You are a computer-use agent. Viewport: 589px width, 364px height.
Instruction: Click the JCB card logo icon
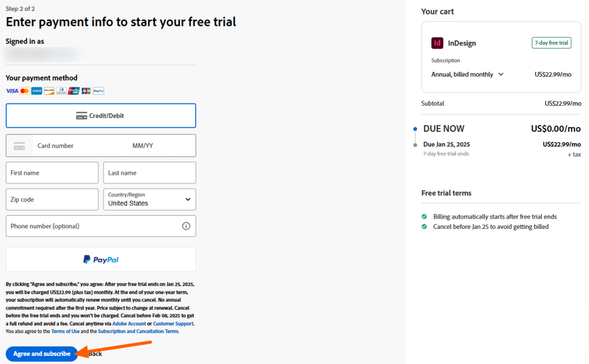point(86,91)
